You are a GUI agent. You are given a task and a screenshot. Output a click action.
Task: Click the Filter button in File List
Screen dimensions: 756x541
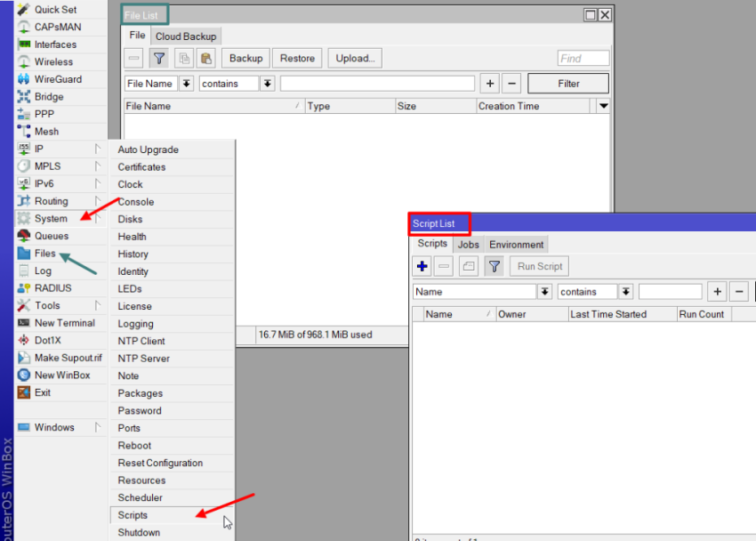click(x=568, y=84)
